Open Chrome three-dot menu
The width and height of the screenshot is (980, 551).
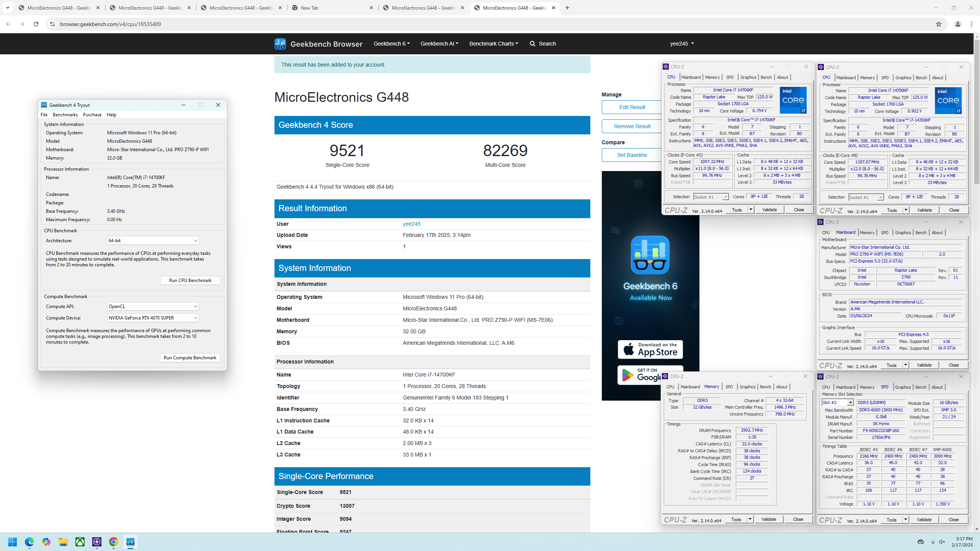(x=972, y=24)
